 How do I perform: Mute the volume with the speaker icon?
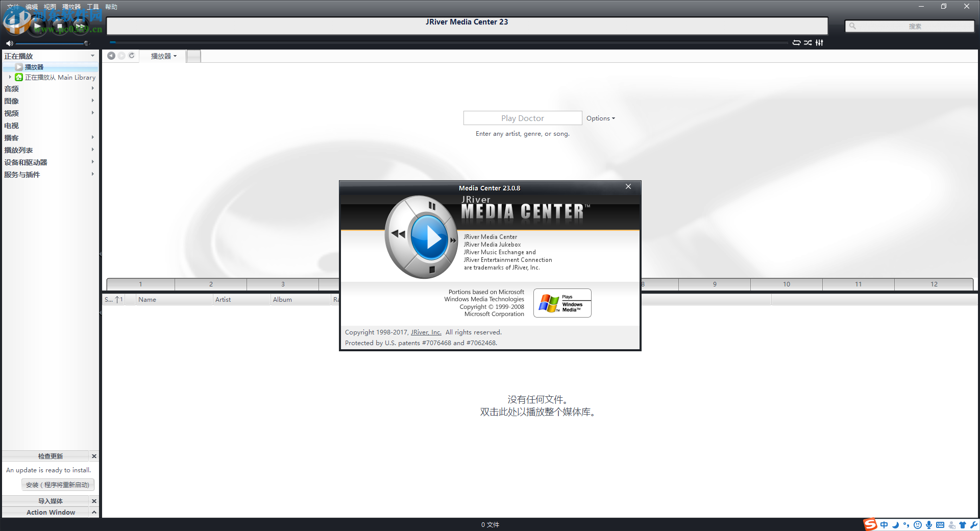point(9,43)
